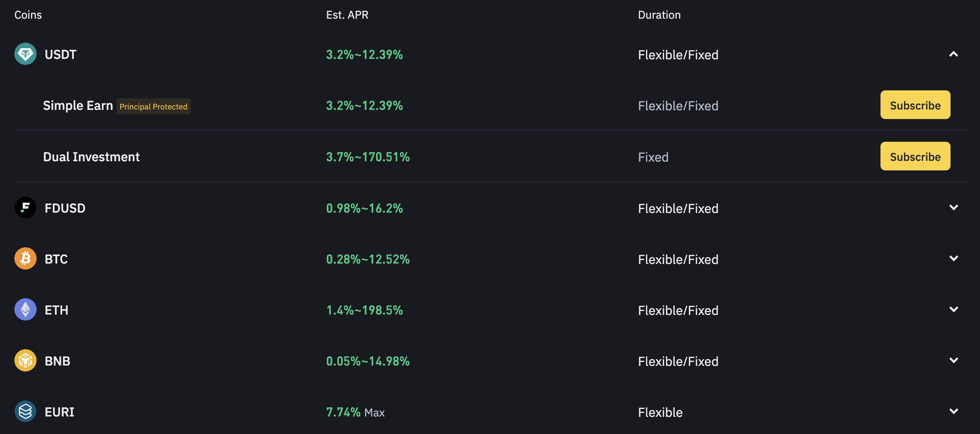Expand the ETH products dropdown

point(953,309)
